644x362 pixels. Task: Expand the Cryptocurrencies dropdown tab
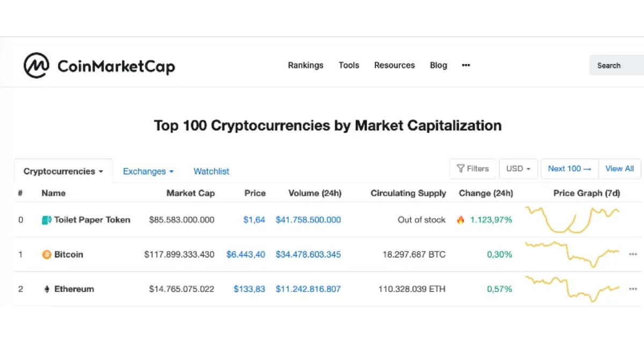click(x=63, y=172)
